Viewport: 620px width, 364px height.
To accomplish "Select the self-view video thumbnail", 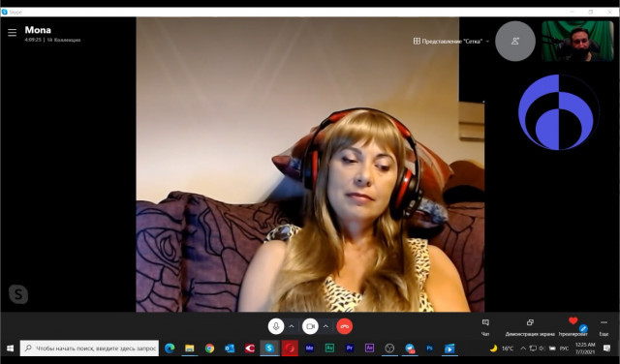I will [x=577, y=41].
